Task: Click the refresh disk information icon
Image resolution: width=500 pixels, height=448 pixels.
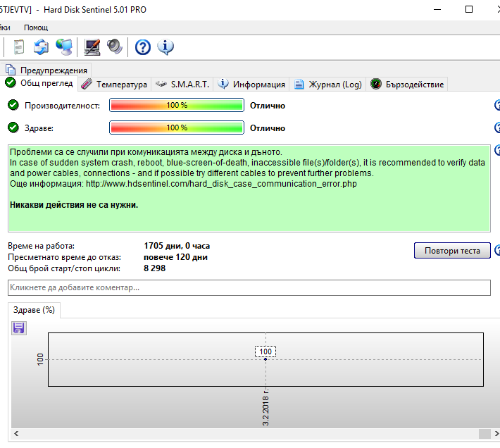Action: click(x=41, y=47)
